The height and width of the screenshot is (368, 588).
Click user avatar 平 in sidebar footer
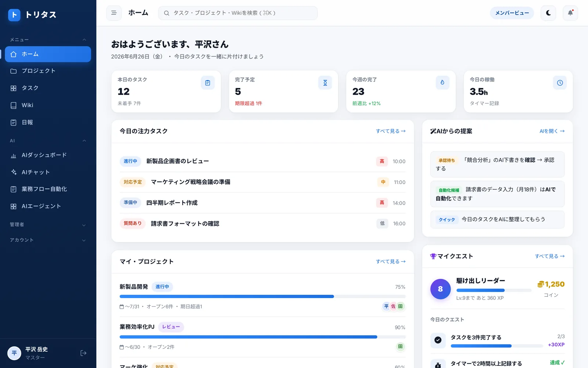pos(14,353)
